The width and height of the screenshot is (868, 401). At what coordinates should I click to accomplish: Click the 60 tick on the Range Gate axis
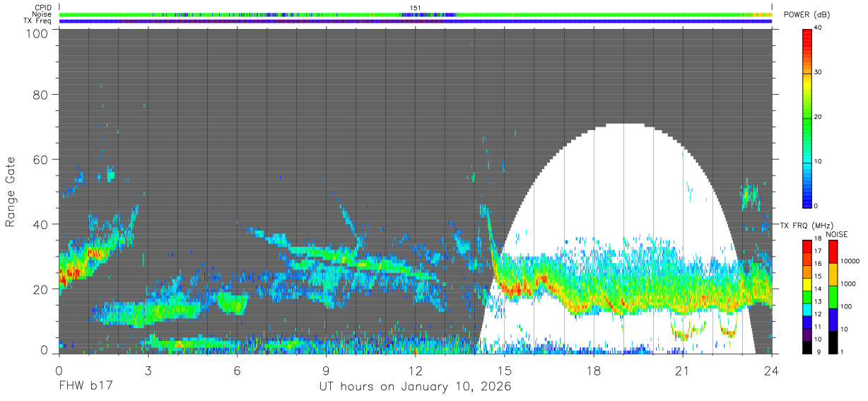pos(40,159)
